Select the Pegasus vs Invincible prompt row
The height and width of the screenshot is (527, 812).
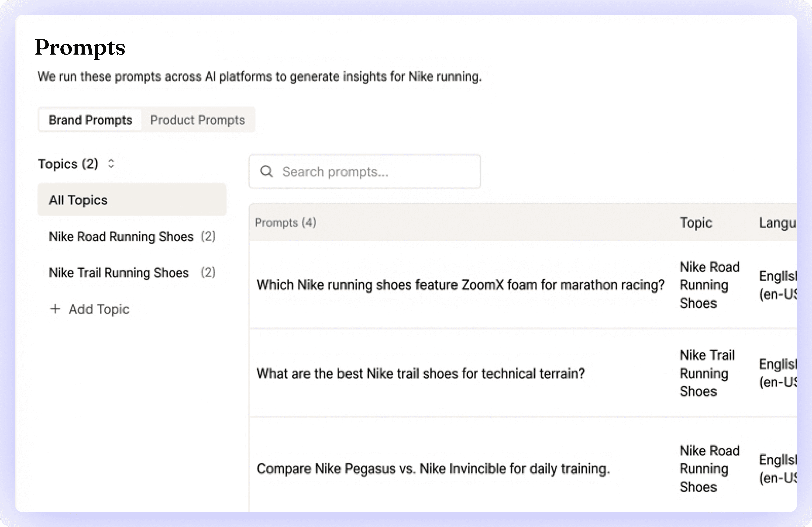pyautogui.click(x=434, y=469)
